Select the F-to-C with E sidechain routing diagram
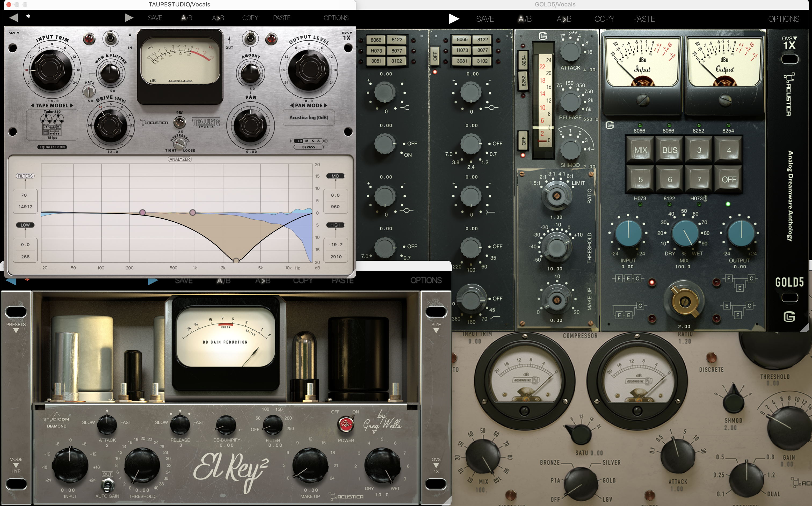Image resolution: width=812 pixels, height=506 pixels. pyautogui.click(x=740, y=283)
